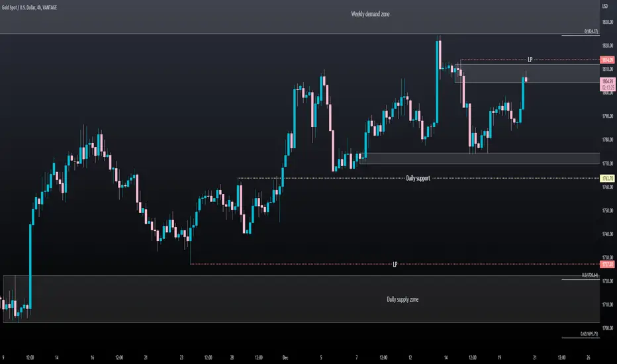Click 1770.00 on the price axis
Image resolution: width=617 pixels, height=364 pixels.
coord(608,163)
